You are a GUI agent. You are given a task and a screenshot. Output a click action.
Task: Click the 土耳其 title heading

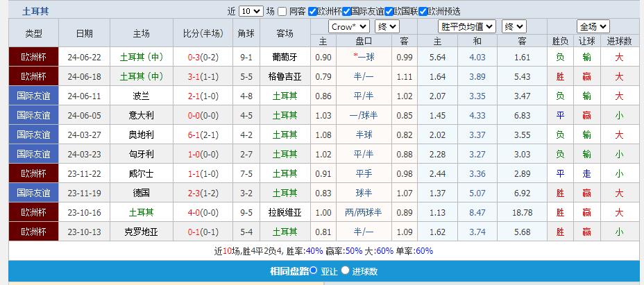tap(35, 11)
